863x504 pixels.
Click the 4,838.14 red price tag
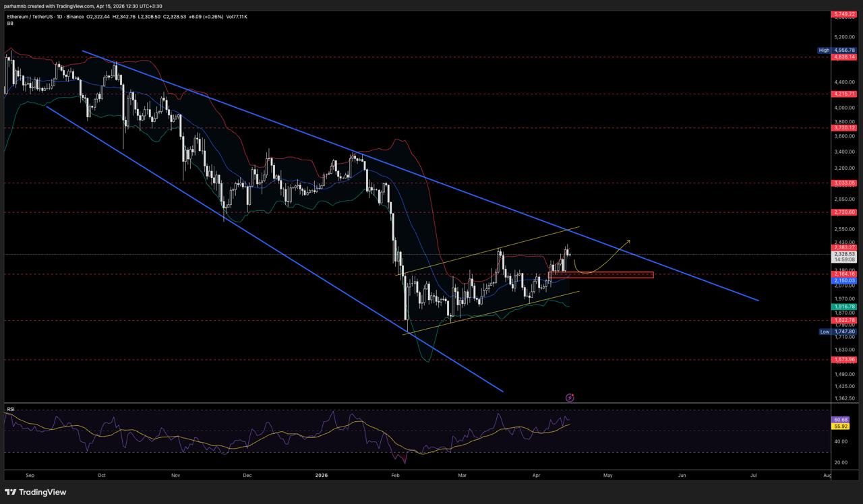(x=844, y=57)
